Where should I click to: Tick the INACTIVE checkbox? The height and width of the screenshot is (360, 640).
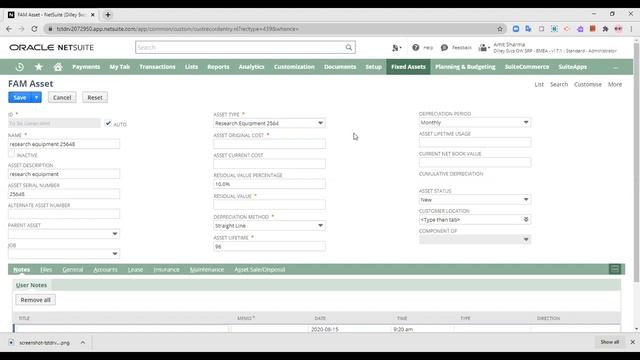click(11, 154)
